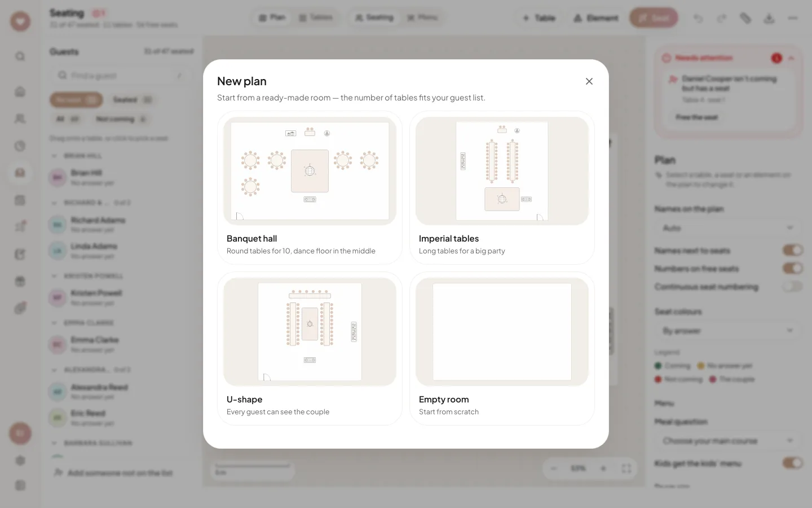This screenshot has height=508, width=812.
Task: Open the Meal question dropdown
Action: (729, 441)
